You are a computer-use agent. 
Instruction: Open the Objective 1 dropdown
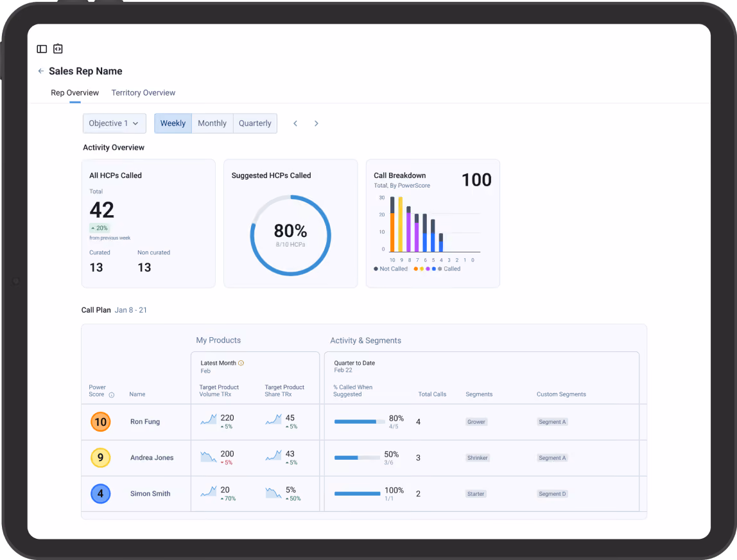click(114, 123)
